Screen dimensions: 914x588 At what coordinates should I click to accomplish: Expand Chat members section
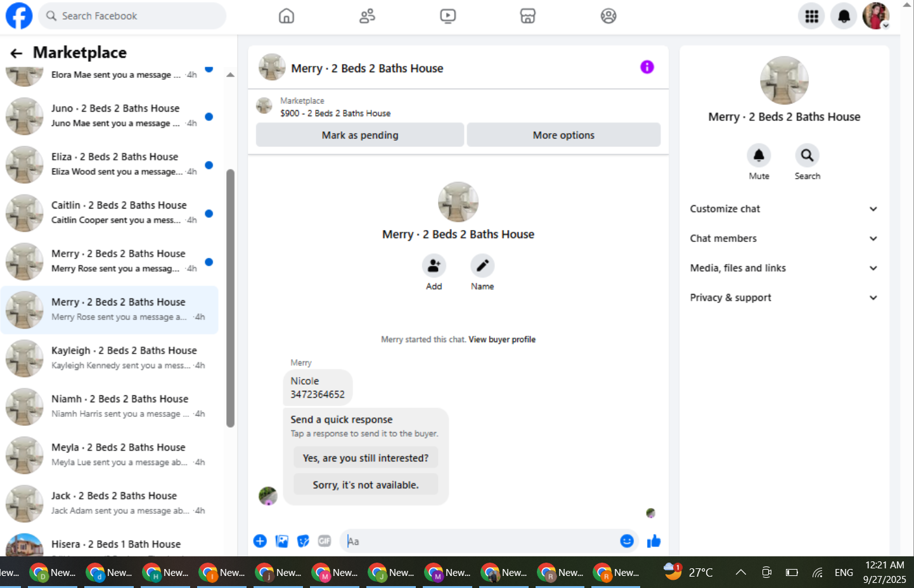784,238
